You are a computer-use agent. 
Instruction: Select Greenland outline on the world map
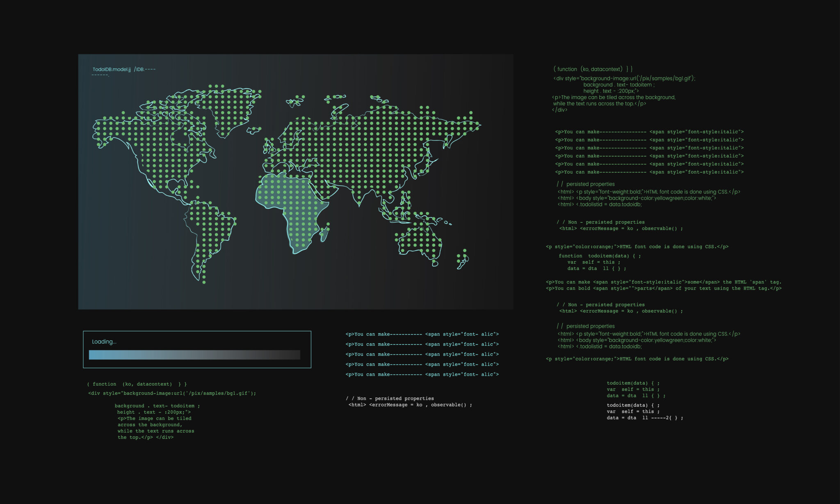coord(230,107)
